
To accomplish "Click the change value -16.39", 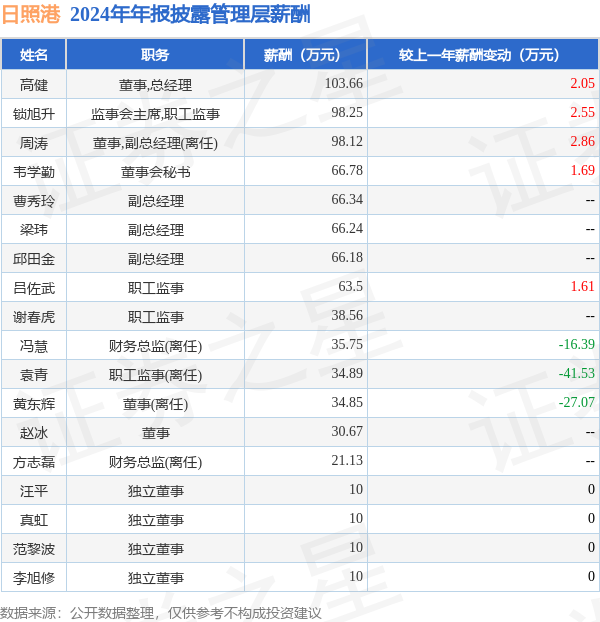I will 577,344.
